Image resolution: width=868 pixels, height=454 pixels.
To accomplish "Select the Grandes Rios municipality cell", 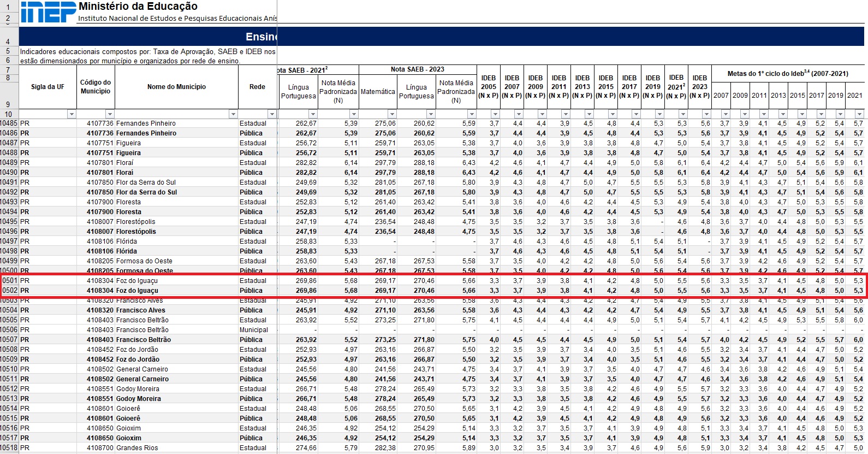I will [137, 448].
